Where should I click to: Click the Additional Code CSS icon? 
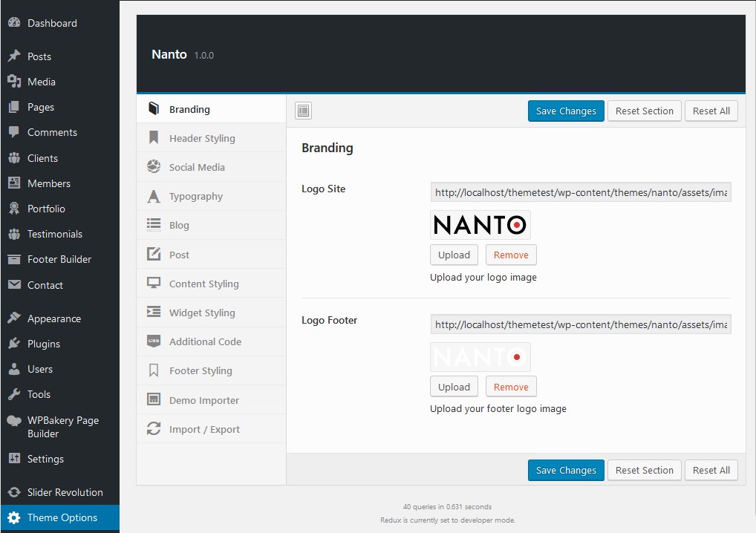[154, 341]
